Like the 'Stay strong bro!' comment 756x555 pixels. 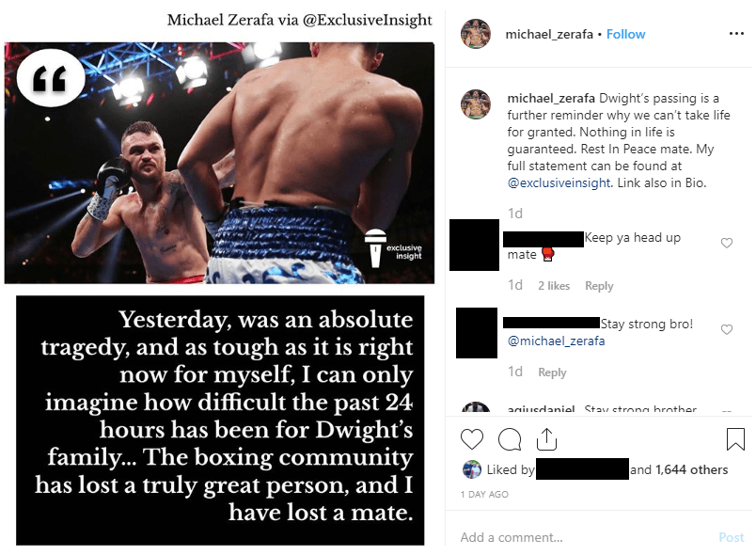click(x=727, y=329)
